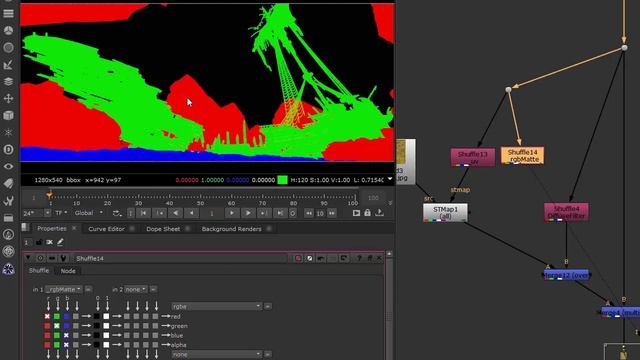Set the red output to constant black (0)

97,316
